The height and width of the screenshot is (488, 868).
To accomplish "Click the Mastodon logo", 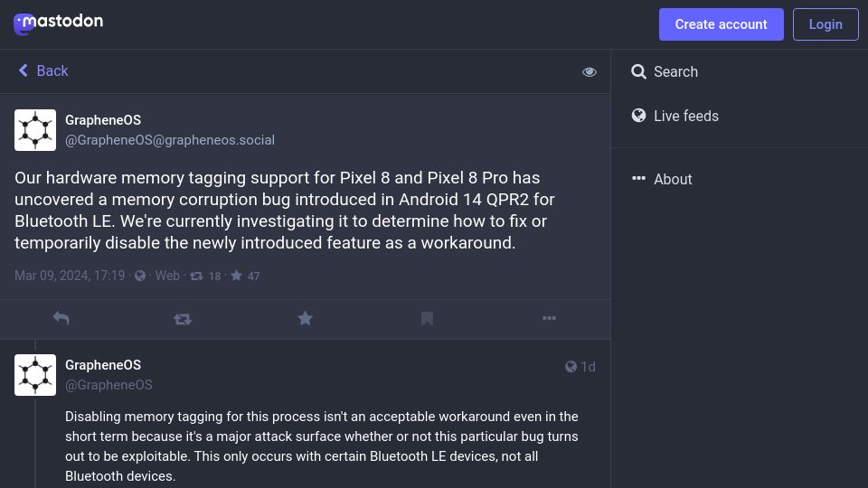I will (x=58, y=23).
